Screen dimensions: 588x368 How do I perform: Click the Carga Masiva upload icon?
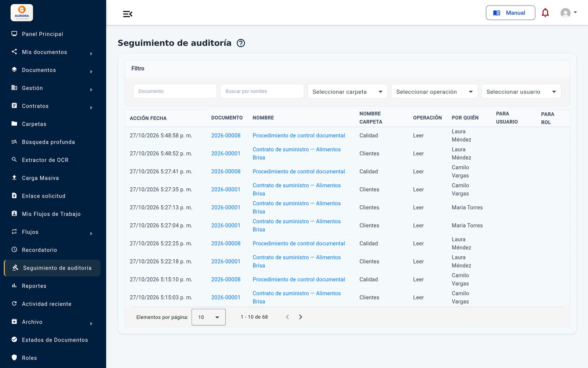pyautogui.click(x=14, y=177)
